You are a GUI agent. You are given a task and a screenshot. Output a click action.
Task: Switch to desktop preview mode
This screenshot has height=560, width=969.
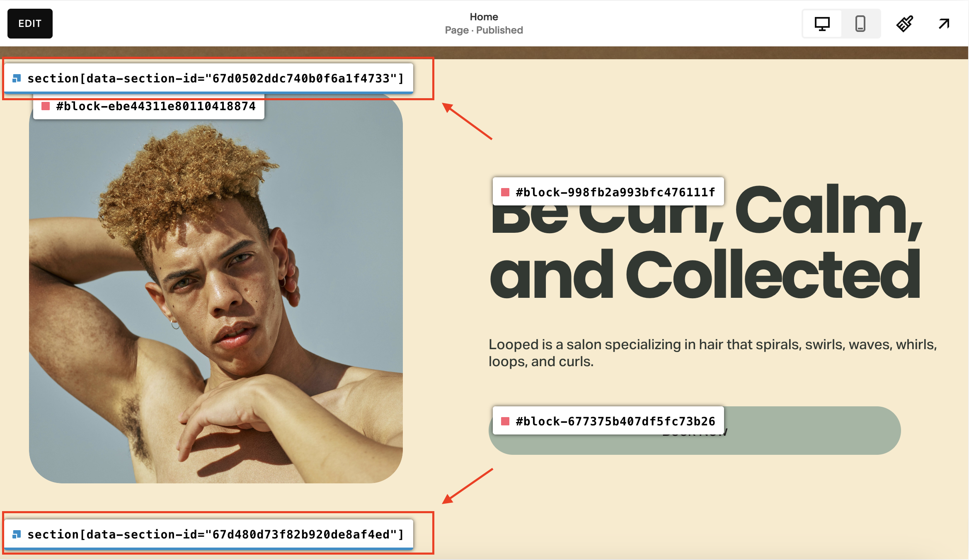(822, 24)
